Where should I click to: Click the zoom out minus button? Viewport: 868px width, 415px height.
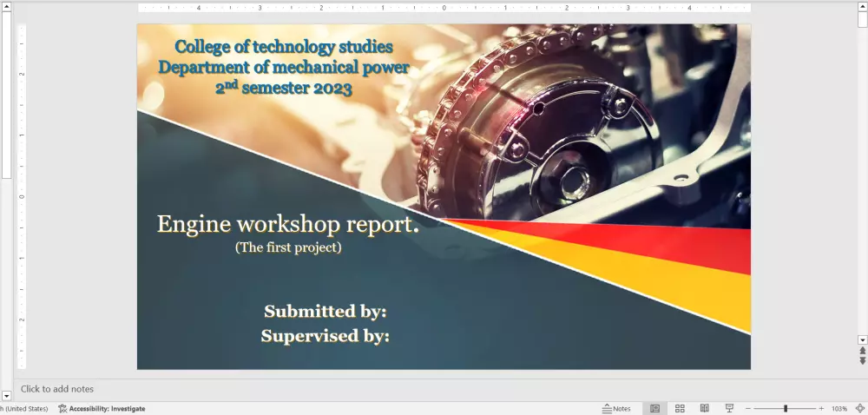[x=747, y=408]
